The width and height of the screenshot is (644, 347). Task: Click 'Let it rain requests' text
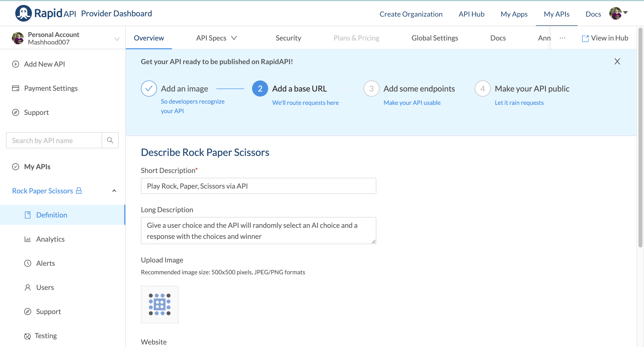[x=519, y=103]
